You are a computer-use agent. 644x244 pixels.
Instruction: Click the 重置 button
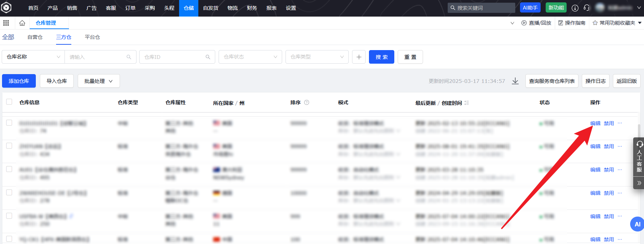click(x=410, y=57)
